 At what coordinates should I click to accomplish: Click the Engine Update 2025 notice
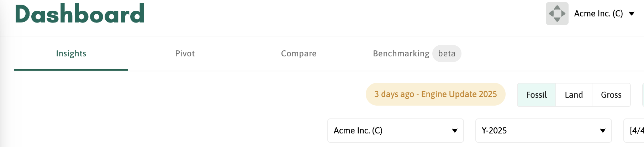click(x=436, y=94)
